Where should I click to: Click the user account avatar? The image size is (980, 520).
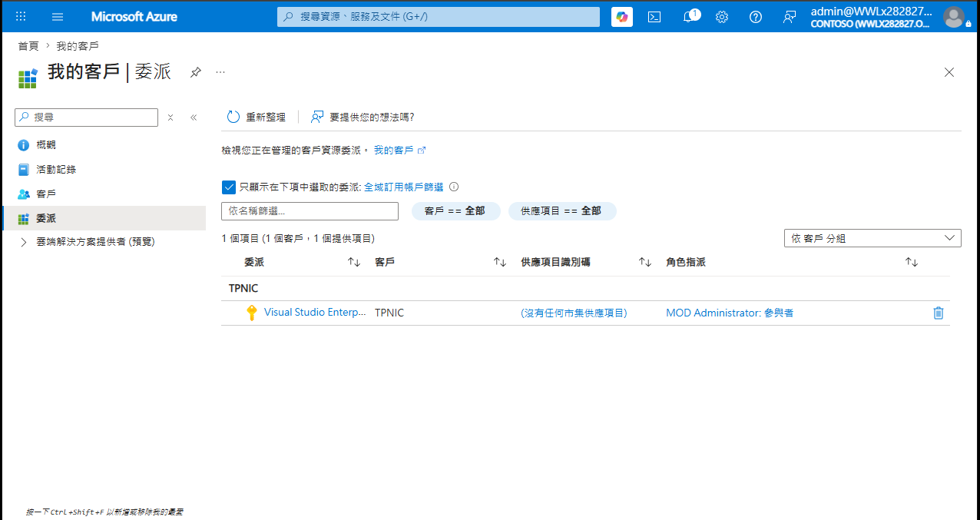(953, 16)
